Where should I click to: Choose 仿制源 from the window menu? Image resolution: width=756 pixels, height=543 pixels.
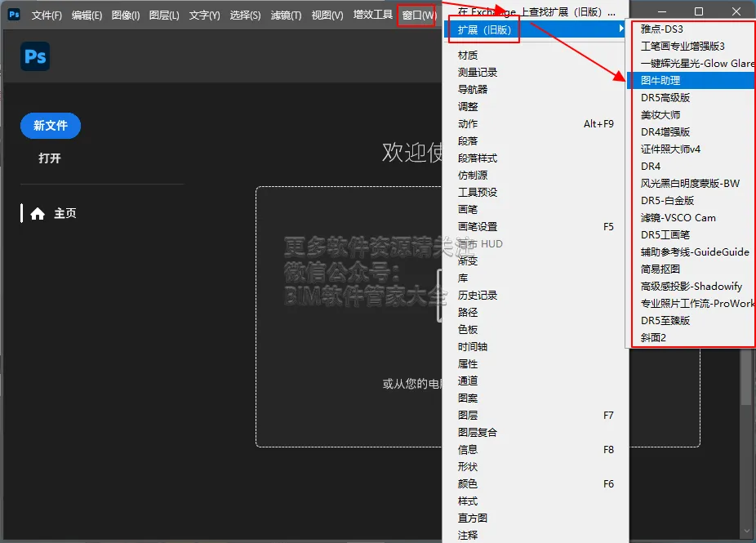(x=536, y=176)
